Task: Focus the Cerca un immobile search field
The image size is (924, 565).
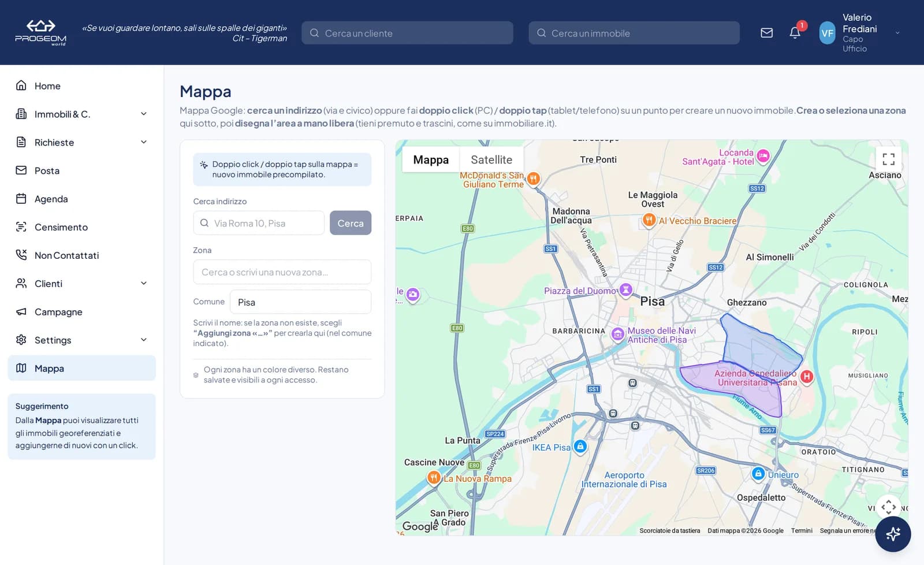Action: (x=634, y=33)
